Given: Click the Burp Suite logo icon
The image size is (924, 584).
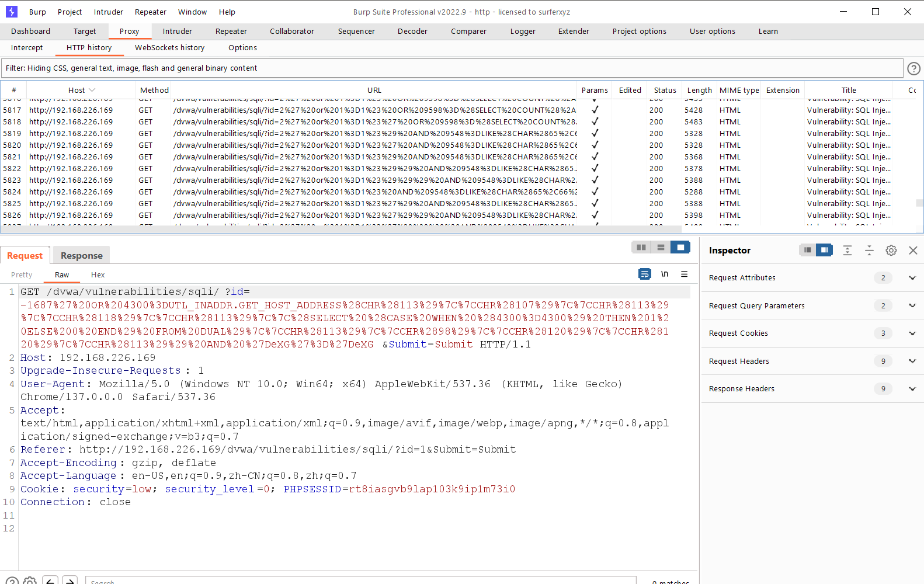Looking at the screenshot, I should point(11,12).
